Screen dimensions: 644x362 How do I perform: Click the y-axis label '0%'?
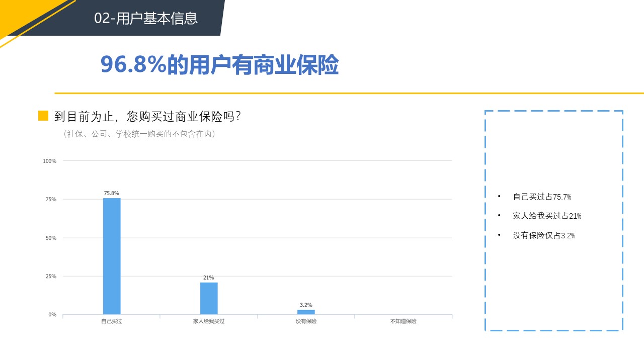tap(52, 315)
